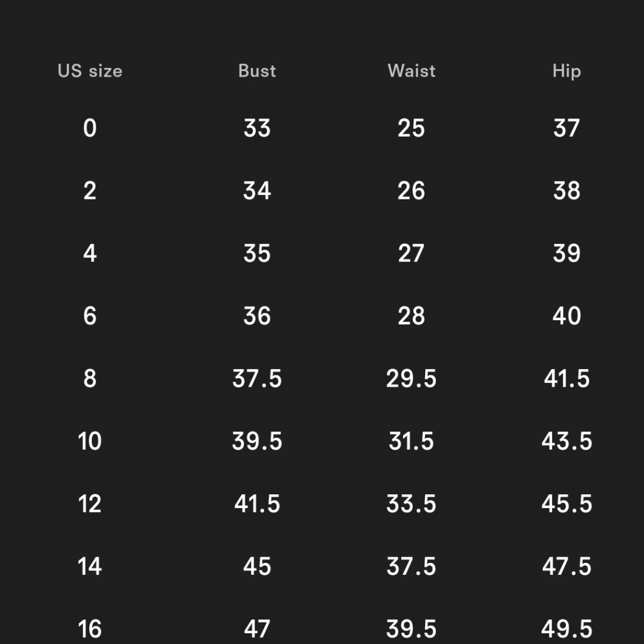This screenshot has width=644, height=644.
Task: Select hip value 40
Action: [x=567, y=316]
